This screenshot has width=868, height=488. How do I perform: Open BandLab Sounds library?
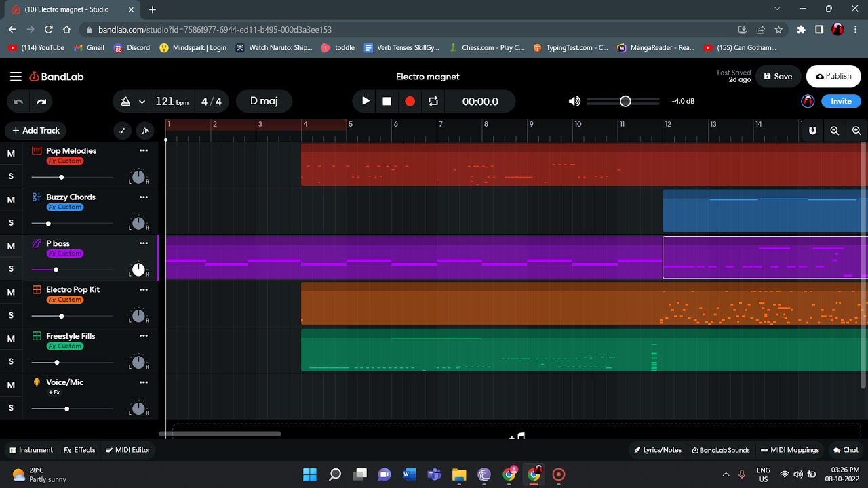pyautogui.click(x=721, y=450)
